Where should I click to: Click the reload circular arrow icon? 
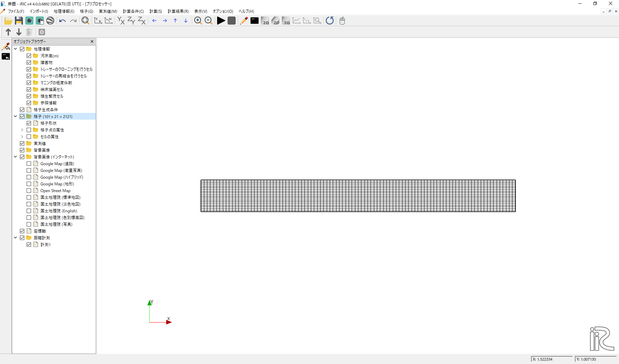[330, 21]
